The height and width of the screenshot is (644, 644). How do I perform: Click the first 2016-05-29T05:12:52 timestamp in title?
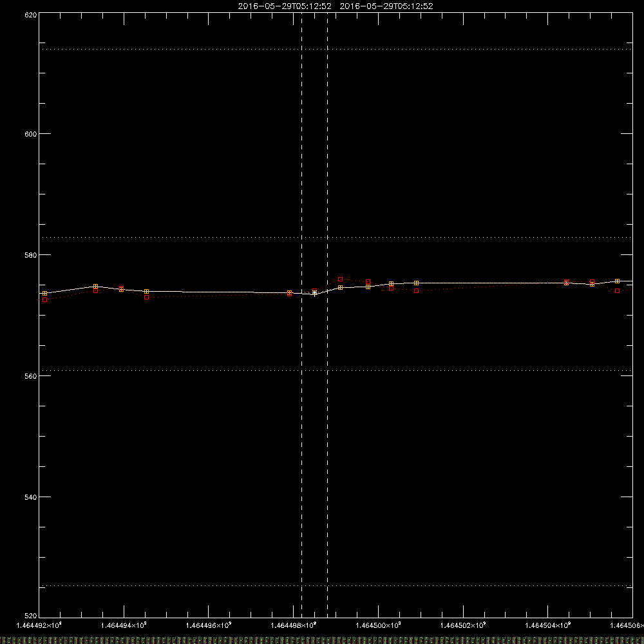coord(285,6)
